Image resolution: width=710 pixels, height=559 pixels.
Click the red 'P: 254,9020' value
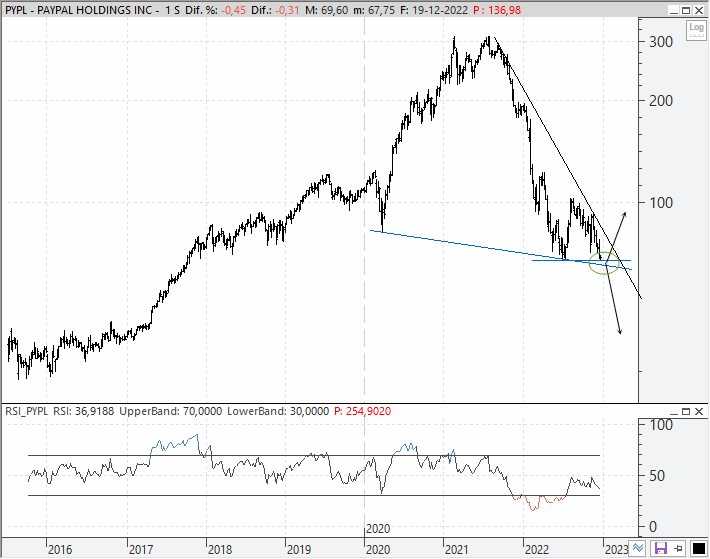362,411
